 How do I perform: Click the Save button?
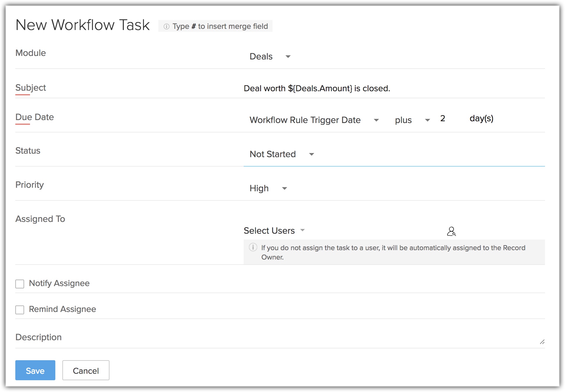(x=35, y=370)
